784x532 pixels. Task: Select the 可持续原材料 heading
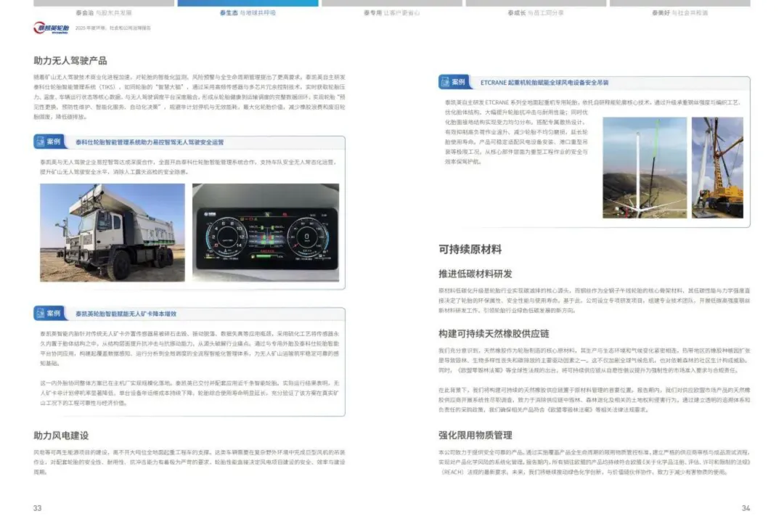pos(470,249)
